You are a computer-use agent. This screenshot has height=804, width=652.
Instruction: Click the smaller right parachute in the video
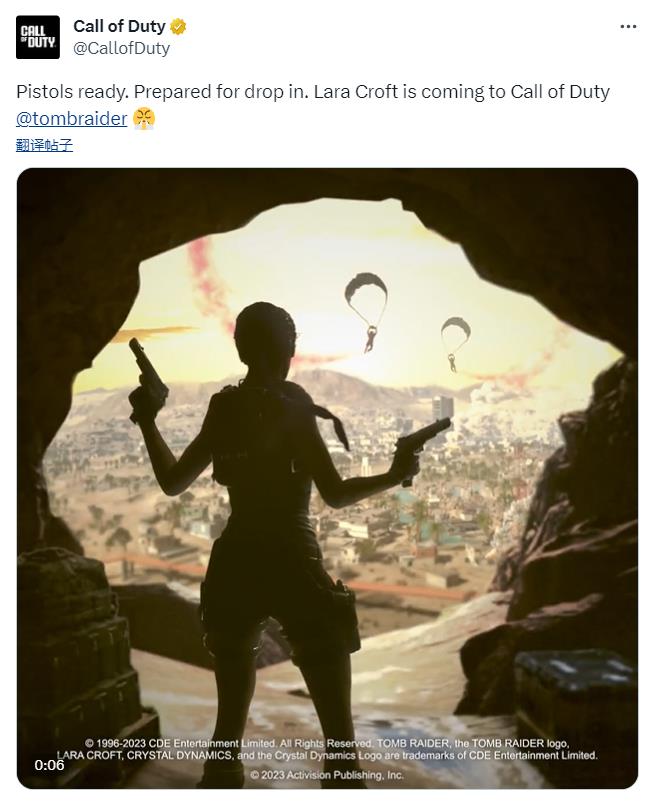(456, 336)
